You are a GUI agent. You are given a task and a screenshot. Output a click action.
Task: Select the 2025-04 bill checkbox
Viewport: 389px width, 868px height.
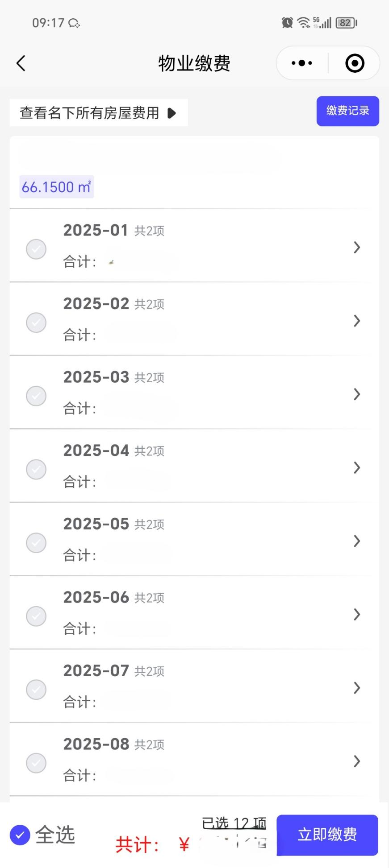click(36, 469)
